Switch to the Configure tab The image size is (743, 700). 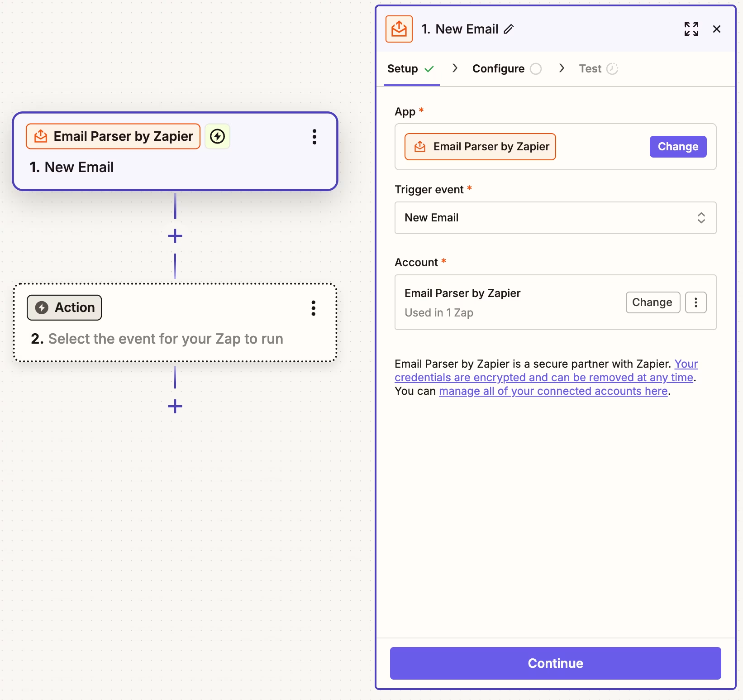coord(507,69)
